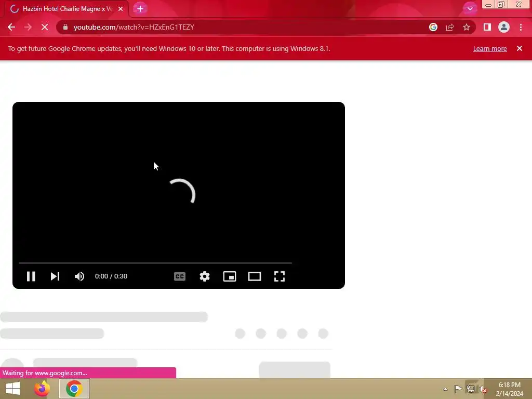Bookmark this tab with star icon
This screenshot has height=399, width=532.
(x=467, y=27)
